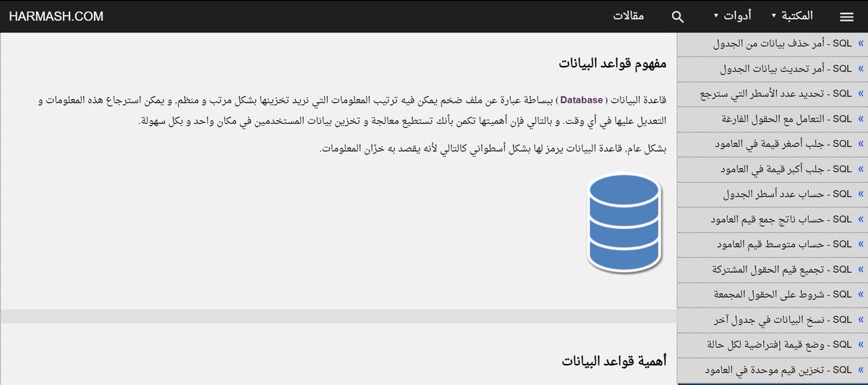Click the مفهوم قواعد البيانات heading
The height and width of the screenshot is (385, 868).
click(612, 63)
